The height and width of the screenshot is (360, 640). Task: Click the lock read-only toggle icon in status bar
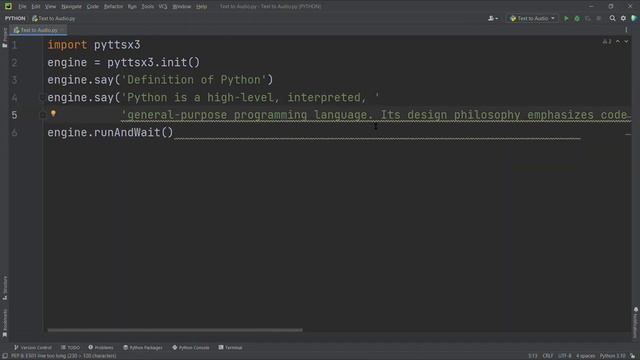(633, 356)
